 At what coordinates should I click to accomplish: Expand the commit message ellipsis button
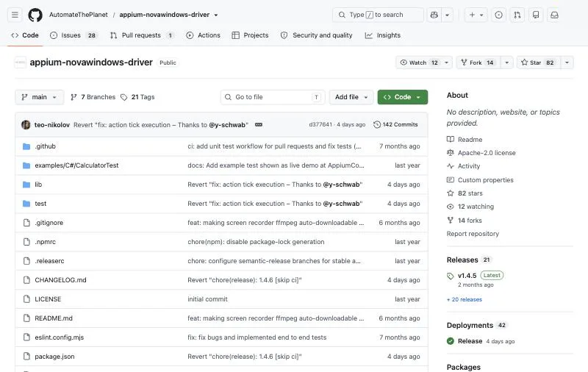[259, 124]
